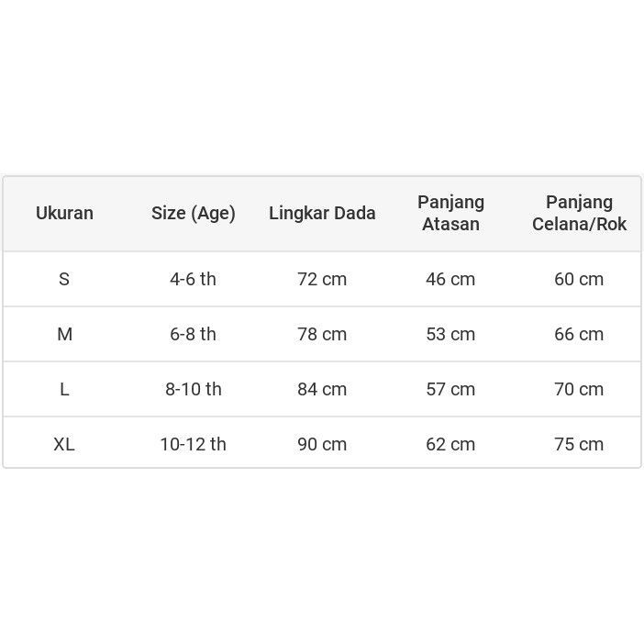The width and height of the screenshot is (644, 644).
Task: Select the S size cell
Action: [64, 279]
